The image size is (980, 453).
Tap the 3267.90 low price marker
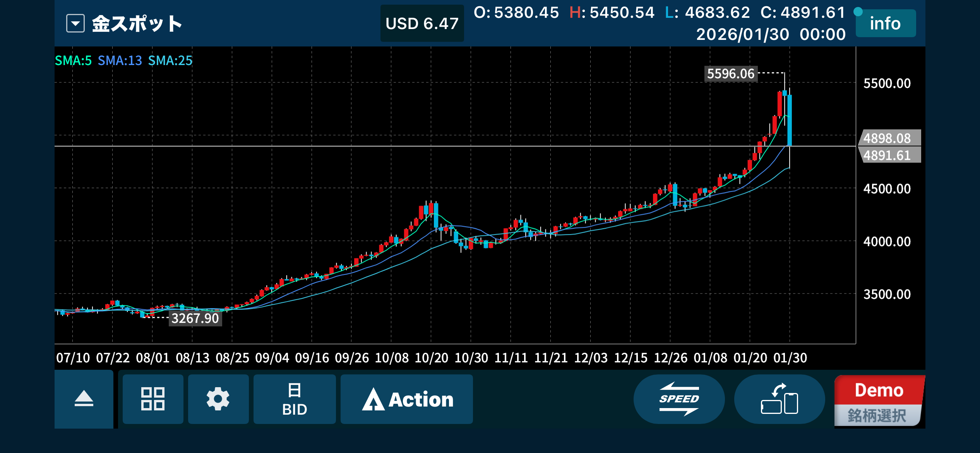195,318
